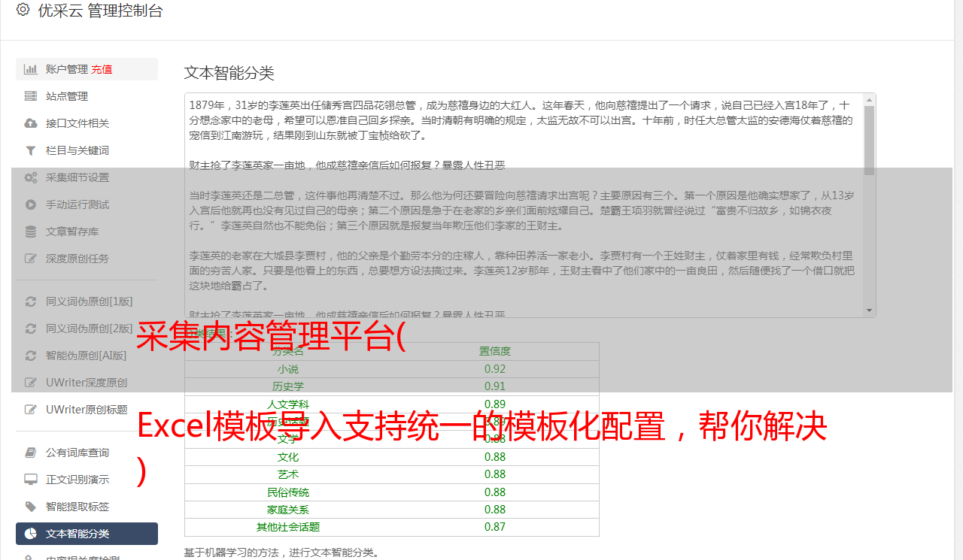963x560 pixels.
Task: Click the filter funnel icon for 栏目与关键词
Action: 31,150
